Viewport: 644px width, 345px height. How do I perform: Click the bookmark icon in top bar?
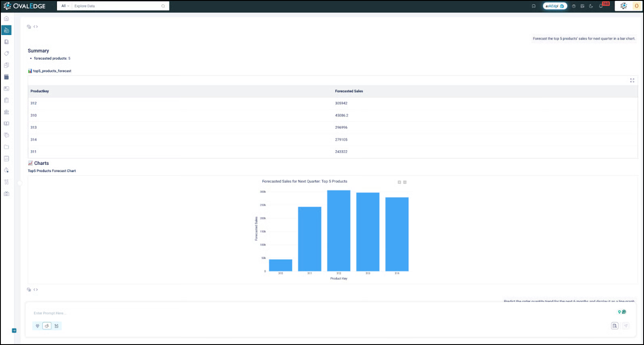point(534,6)
